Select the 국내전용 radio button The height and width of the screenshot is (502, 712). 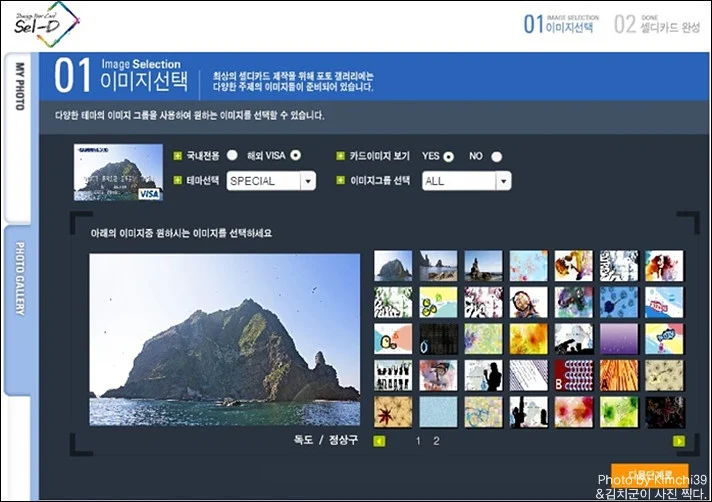click(x=232, y=156)
